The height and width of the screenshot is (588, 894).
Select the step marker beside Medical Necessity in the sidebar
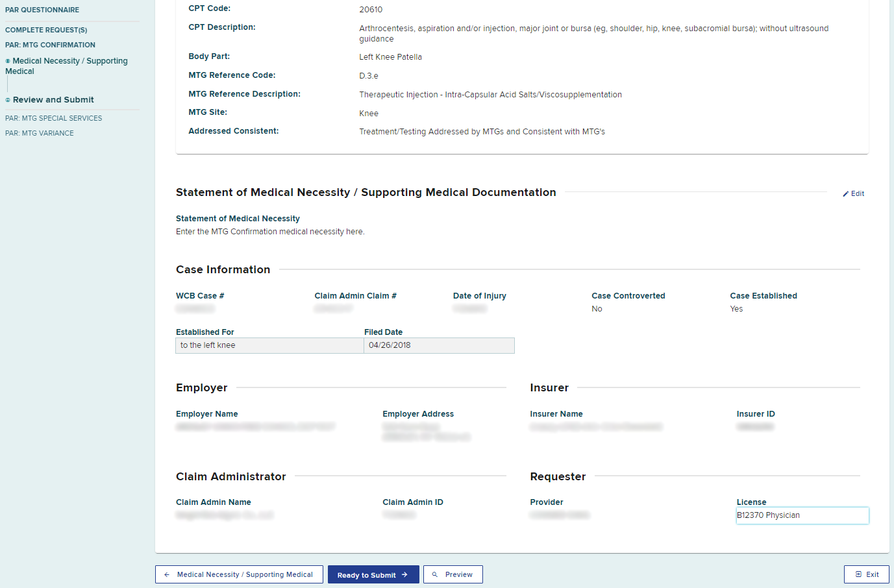tap(8, 61)
